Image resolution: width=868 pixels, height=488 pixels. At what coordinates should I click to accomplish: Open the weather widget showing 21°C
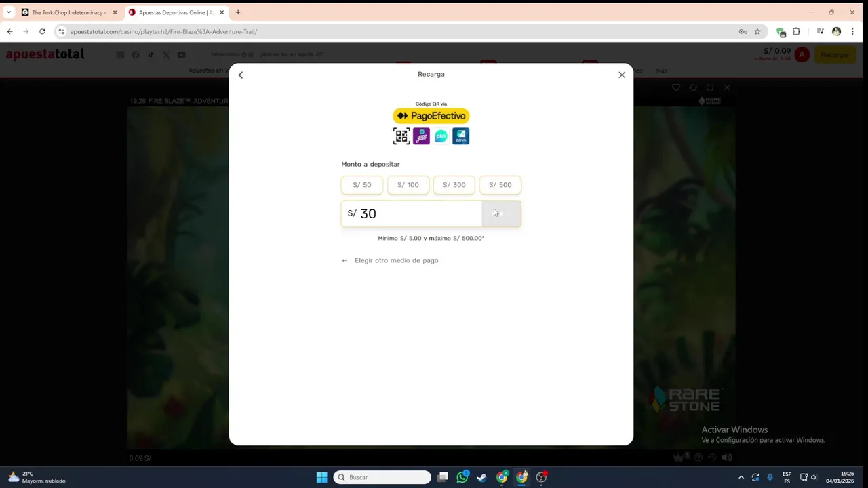[x=37, y=477]
